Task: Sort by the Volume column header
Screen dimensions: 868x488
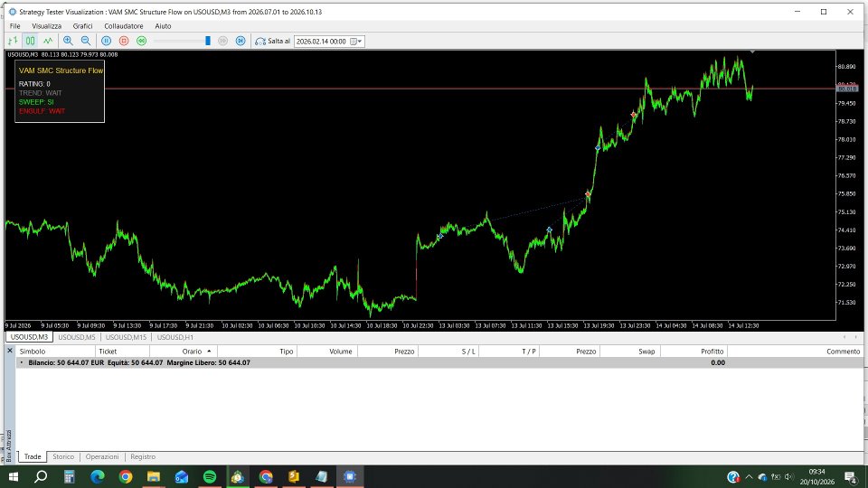Action: [x=327, y=352]
